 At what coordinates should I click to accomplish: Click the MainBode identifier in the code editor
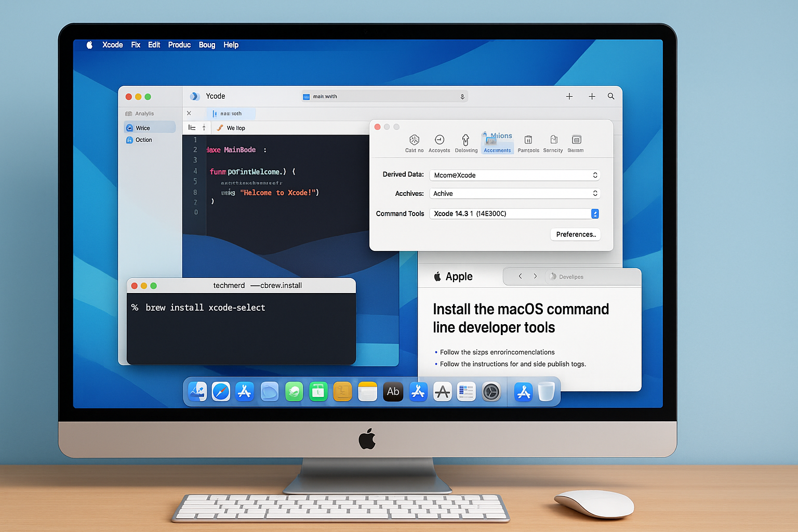click(240, 150)
